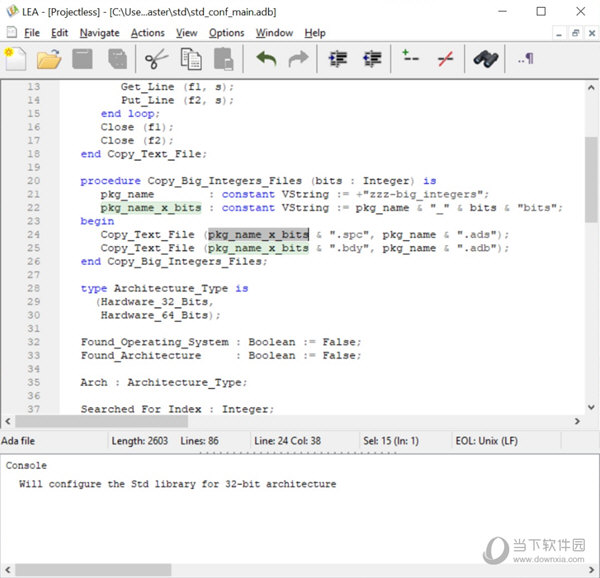This screenshot has height=578, width=600.
Task: Click editor horizontal scrollbar left arrow
Action: 8,421
